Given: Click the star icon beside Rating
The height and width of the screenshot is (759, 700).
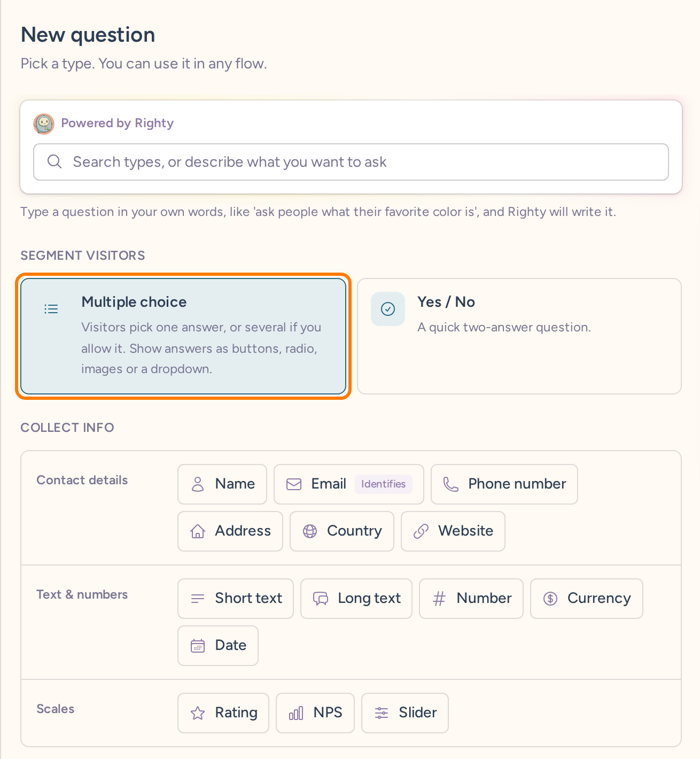Looking at the screenshot, I should 198,713.
